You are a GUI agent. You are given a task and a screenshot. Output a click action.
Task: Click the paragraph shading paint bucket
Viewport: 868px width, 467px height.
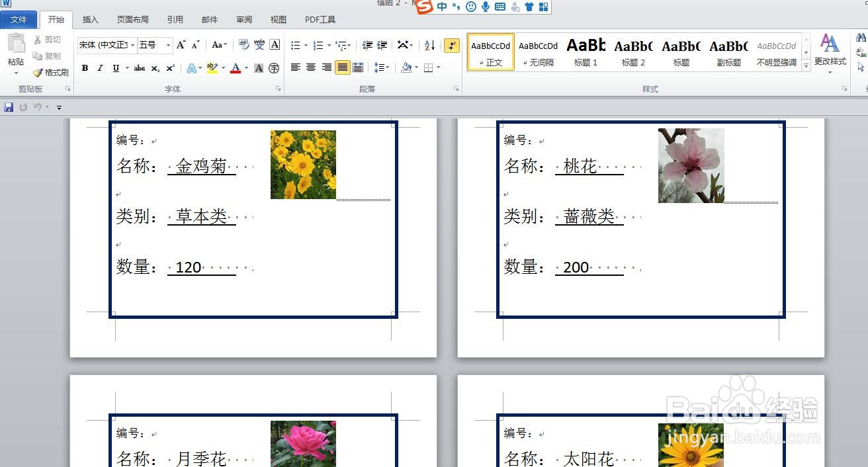406,67
